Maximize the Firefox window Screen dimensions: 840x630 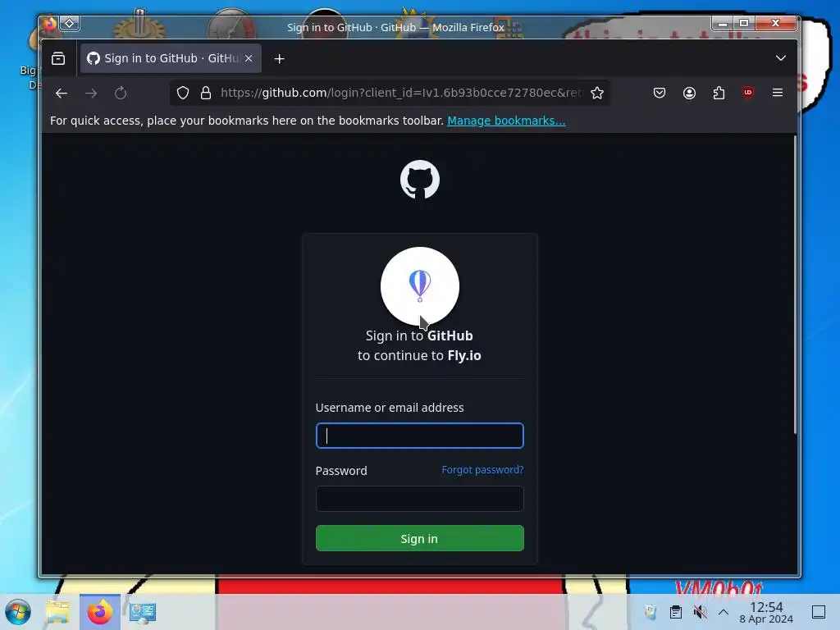[x=744, y=23]
